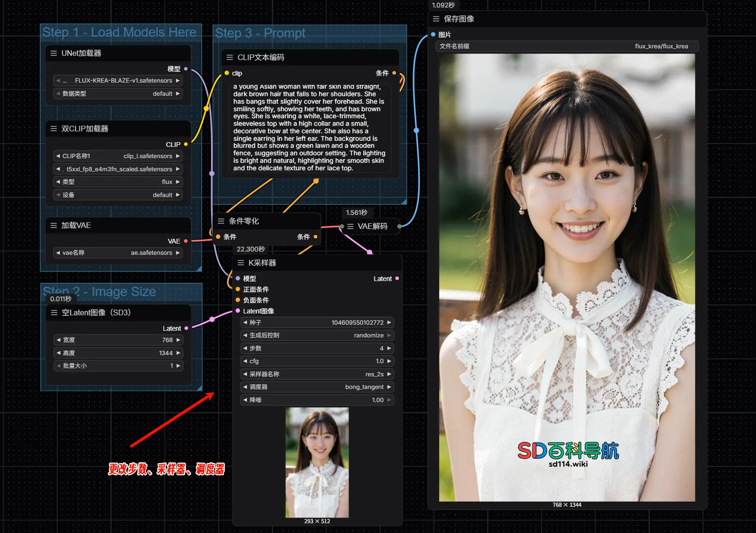The height and width of the screenshot is (533, 756).
Task: Click the 模型 output port on UNet加载器
Action: pyautogui.click(x=186, y=69)
